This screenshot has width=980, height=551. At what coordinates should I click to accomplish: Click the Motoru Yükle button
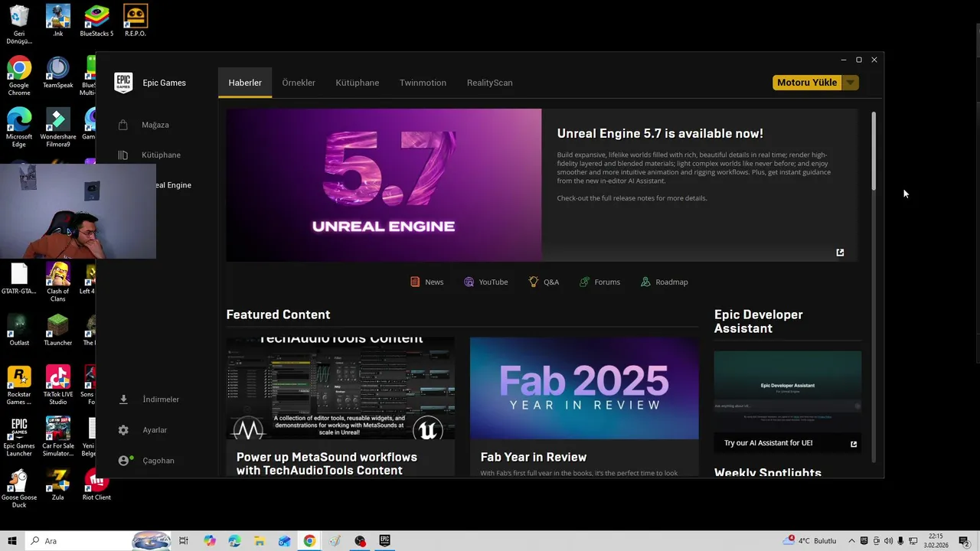[807, 83]
